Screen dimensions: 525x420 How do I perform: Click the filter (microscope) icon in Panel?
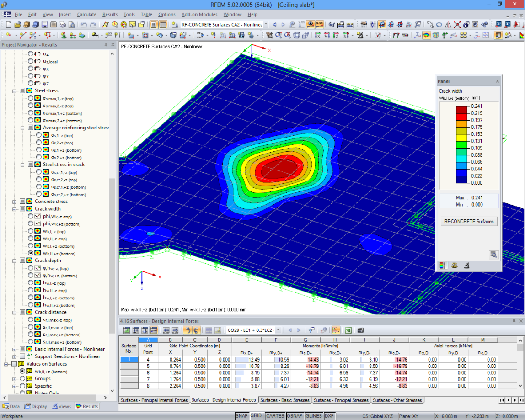pos(466,266)
